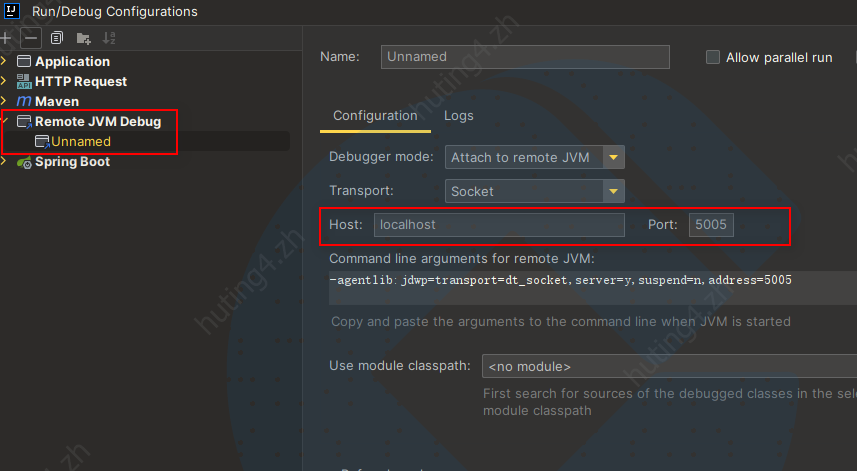
Task: Sort configurations alphabetically icon
Action: click(109, 38)
